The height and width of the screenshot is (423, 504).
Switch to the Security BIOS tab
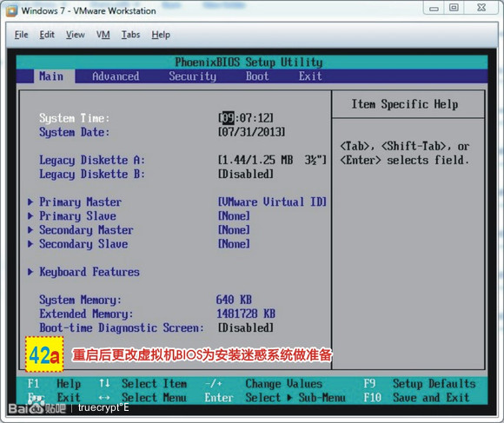click(193, 76)
